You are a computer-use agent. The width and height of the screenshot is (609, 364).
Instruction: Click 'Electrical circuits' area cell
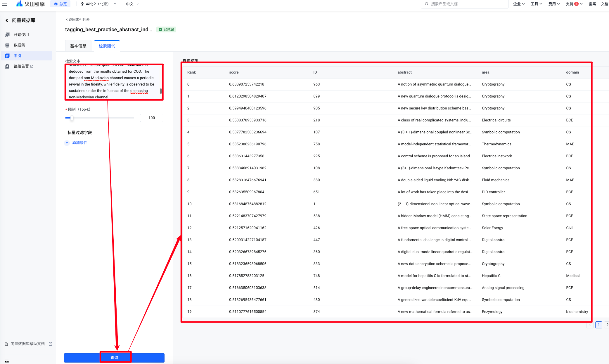click(x=496, y=120)
